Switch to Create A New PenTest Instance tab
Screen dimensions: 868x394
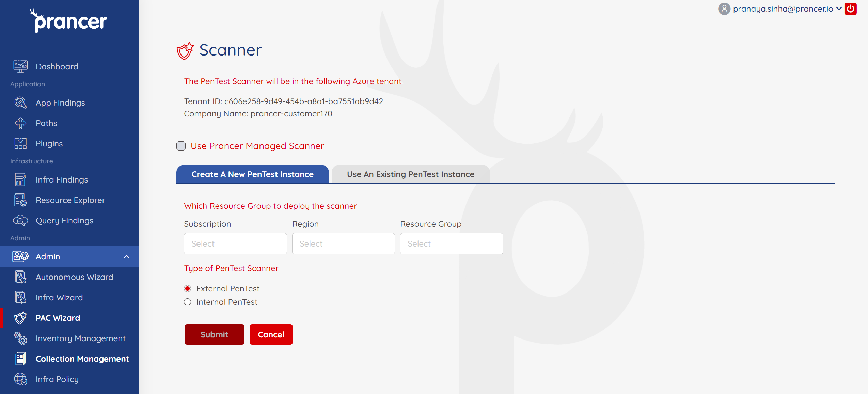(253, 174)
